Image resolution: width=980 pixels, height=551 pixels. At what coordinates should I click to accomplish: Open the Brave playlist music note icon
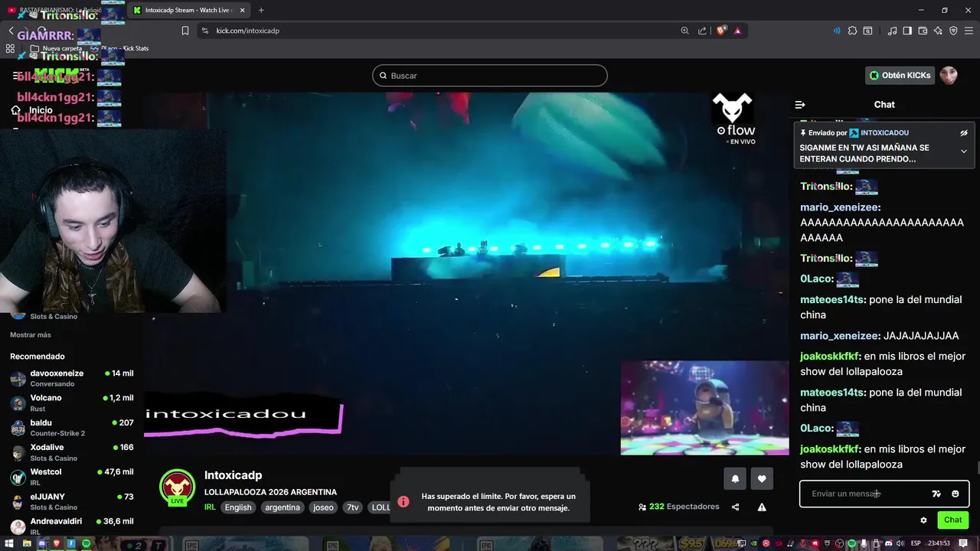(x=892, y=31)
